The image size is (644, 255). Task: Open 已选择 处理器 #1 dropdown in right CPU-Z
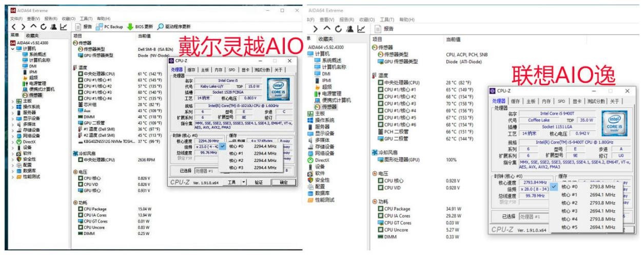pos(534,216)
